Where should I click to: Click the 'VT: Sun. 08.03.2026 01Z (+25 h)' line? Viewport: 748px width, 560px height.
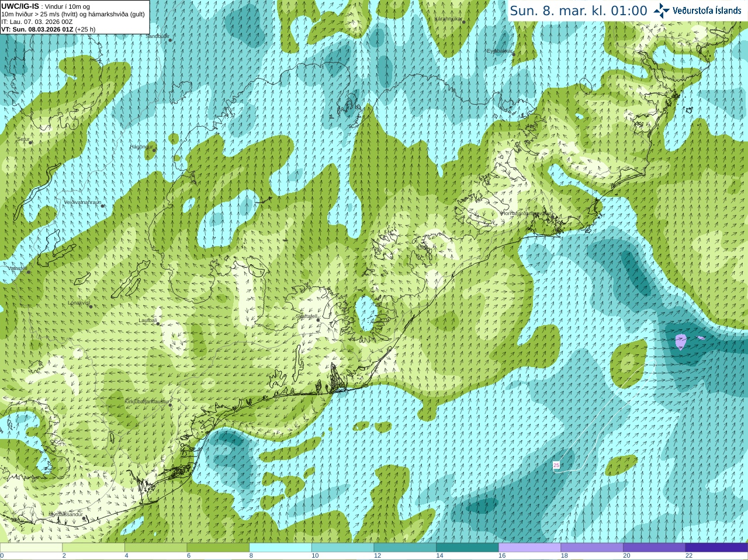click(48, 29)
